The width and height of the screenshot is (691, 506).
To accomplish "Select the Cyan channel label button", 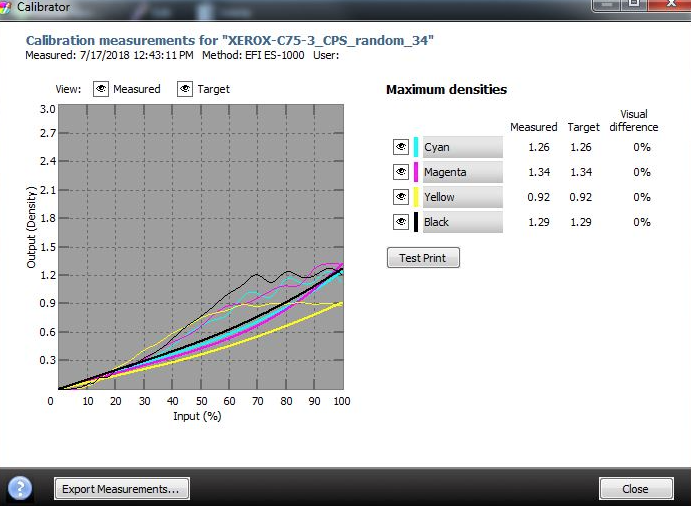I will pyautogui.click(x=463, y=147).
